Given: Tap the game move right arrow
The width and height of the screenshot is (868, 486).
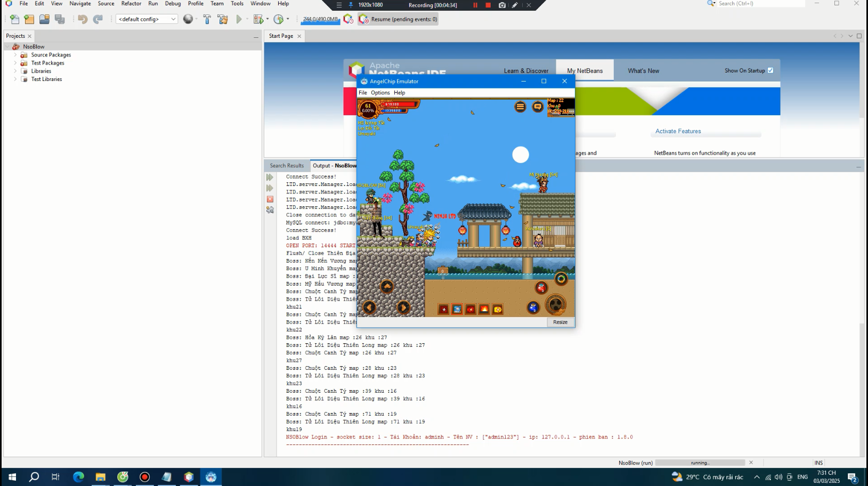Looking at the screenshot, I should [x=403, y=307].
